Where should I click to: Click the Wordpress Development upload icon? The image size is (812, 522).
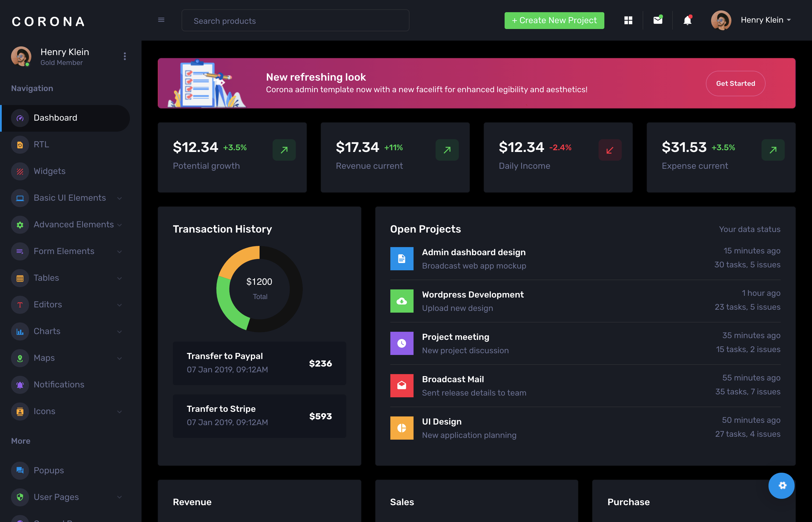click(x=402, y=301)
